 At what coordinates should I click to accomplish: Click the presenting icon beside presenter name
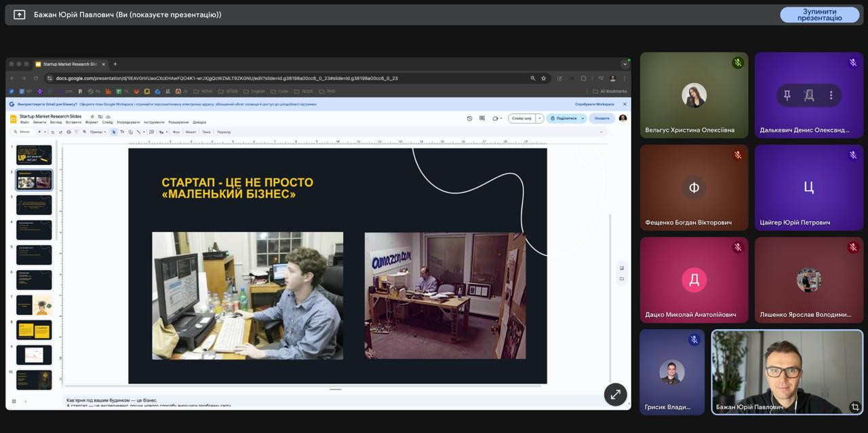19,14
